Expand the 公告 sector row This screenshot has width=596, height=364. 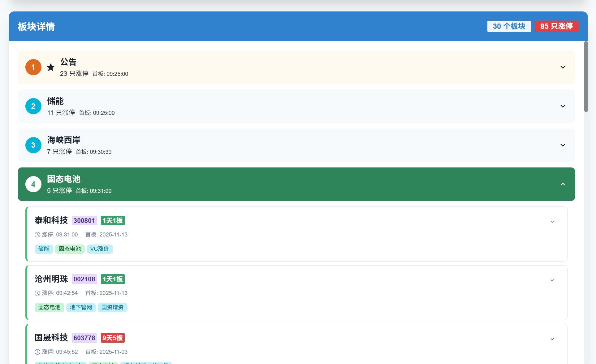(563, 67)
